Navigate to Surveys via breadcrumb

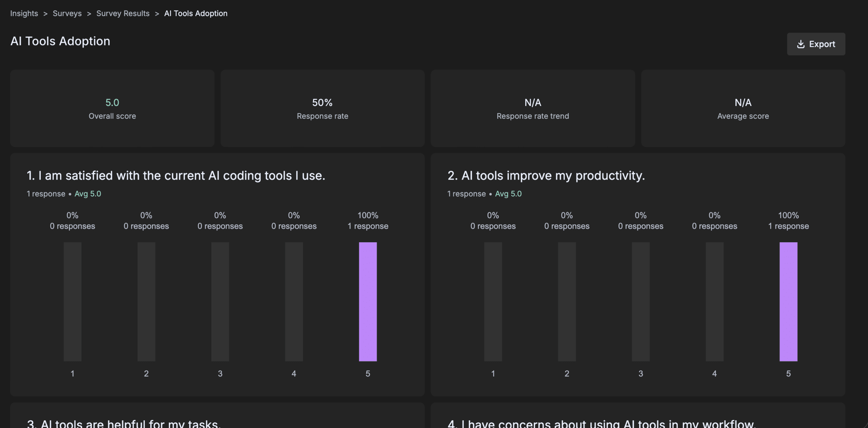[x=67, y=13]
